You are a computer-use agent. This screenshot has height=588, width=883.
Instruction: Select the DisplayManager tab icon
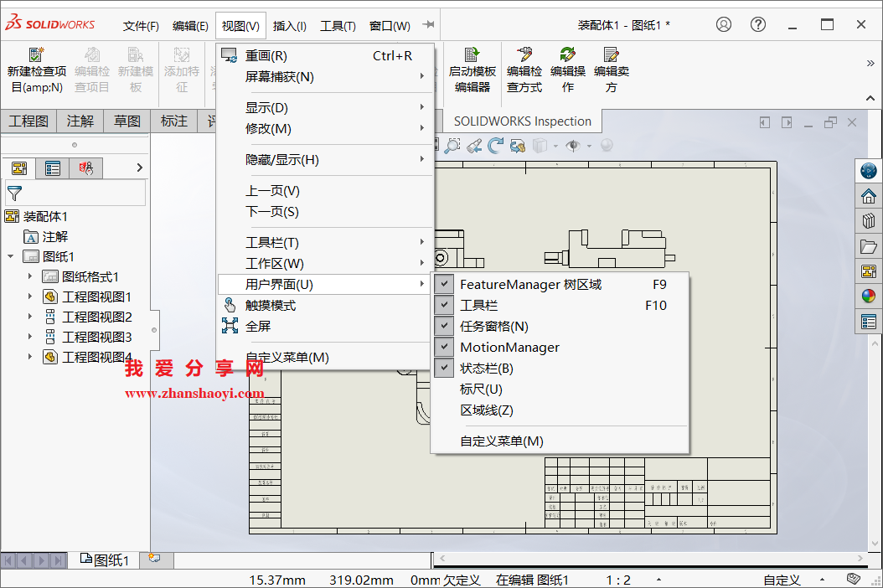pyautogui.click(x=85, y=168)
